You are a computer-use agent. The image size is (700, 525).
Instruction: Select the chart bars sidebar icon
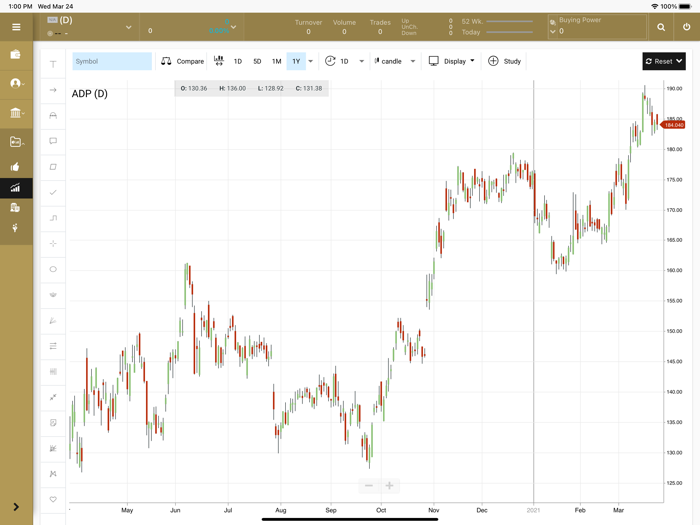pos(15,188)
